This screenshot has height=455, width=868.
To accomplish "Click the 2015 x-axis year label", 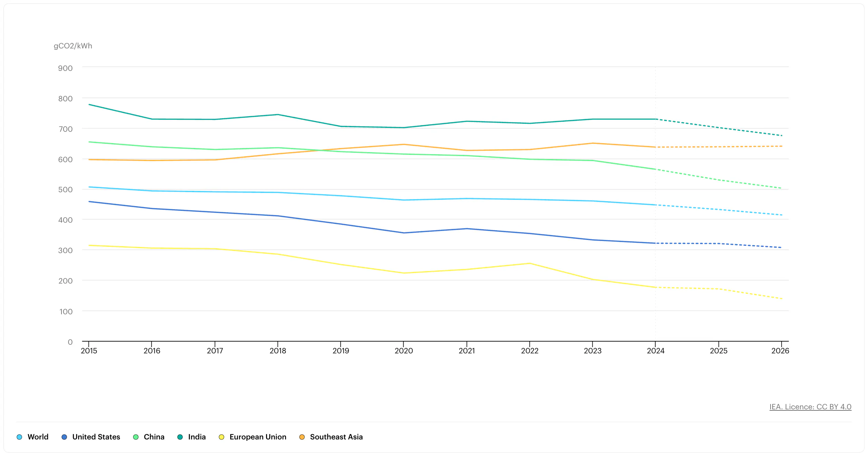I will pyautogui.click(x=89, y=351).
